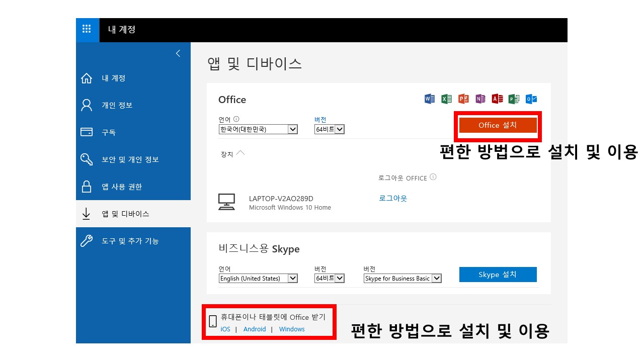644x362 pixels.
Task: Click the Access app icon
Action: click(x=497, y=99)
